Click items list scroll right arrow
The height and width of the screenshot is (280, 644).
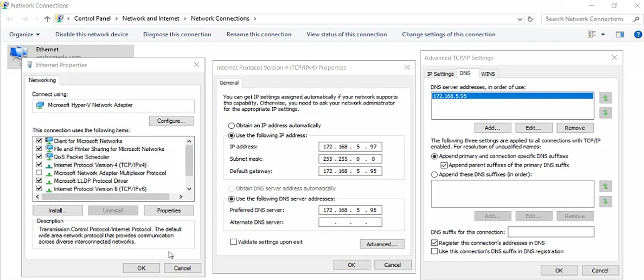point(180,197)
